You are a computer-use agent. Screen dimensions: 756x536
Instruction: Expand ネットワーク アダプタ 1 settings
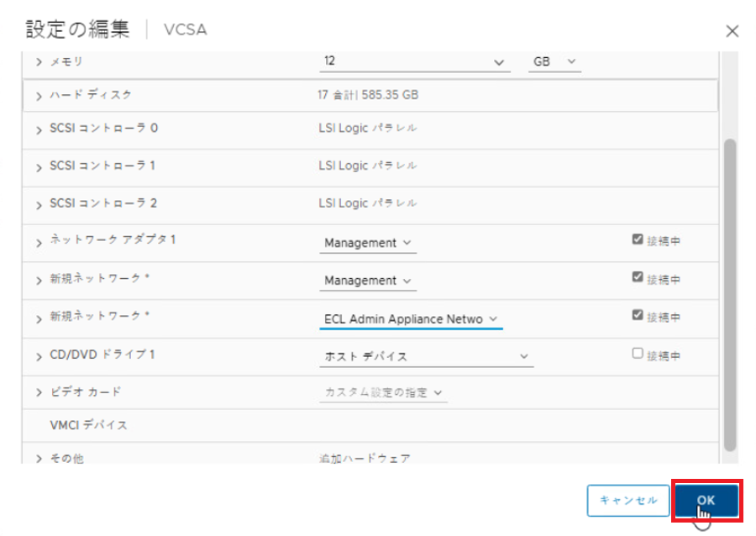point(39,242)
